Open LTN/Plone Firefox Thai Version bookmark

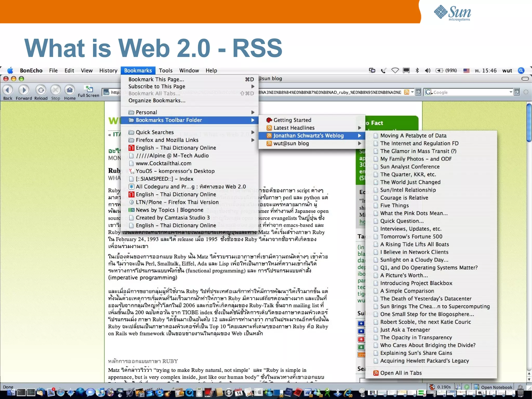190,202
